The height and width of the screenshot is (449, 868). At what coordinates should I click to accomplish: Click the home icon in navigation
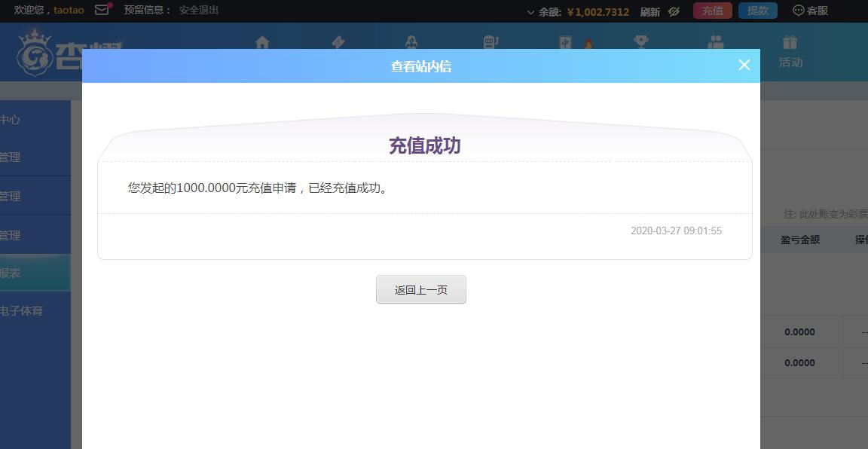262,42
